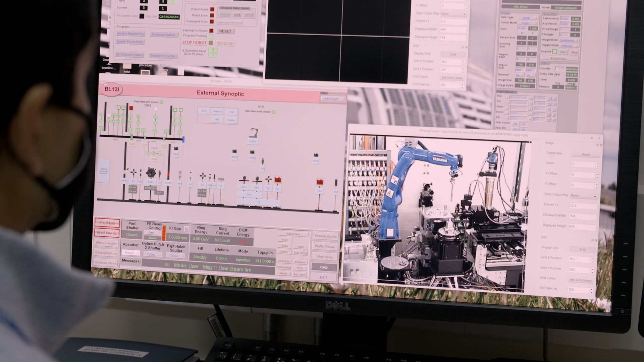Click the red indicator above OH3 pumps
Image resolution: width=644 pixels, height=362 pixels.
[x=131, y=108]
